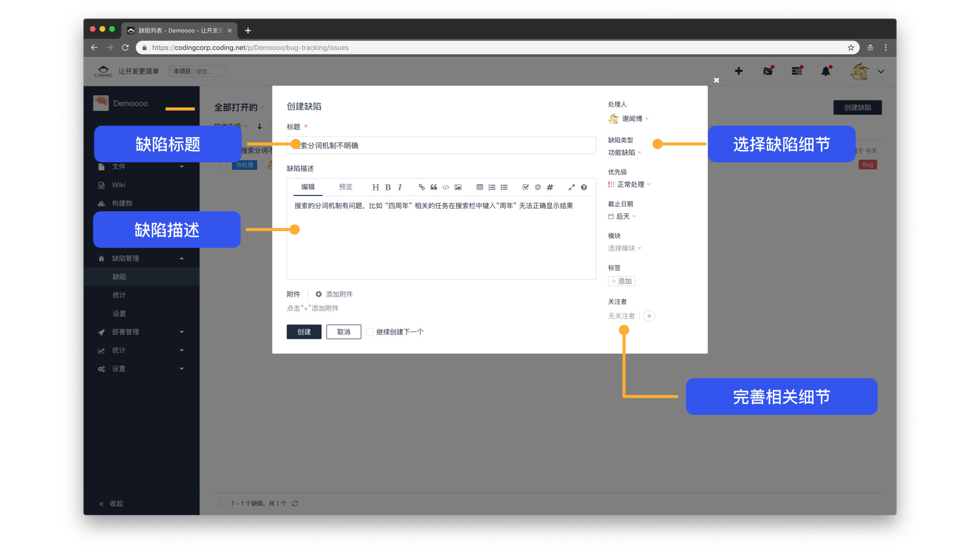Viewport: 980px width, 551px height.
Task: Toggle bold formatting in defect description
Action: tap(388, 187)
